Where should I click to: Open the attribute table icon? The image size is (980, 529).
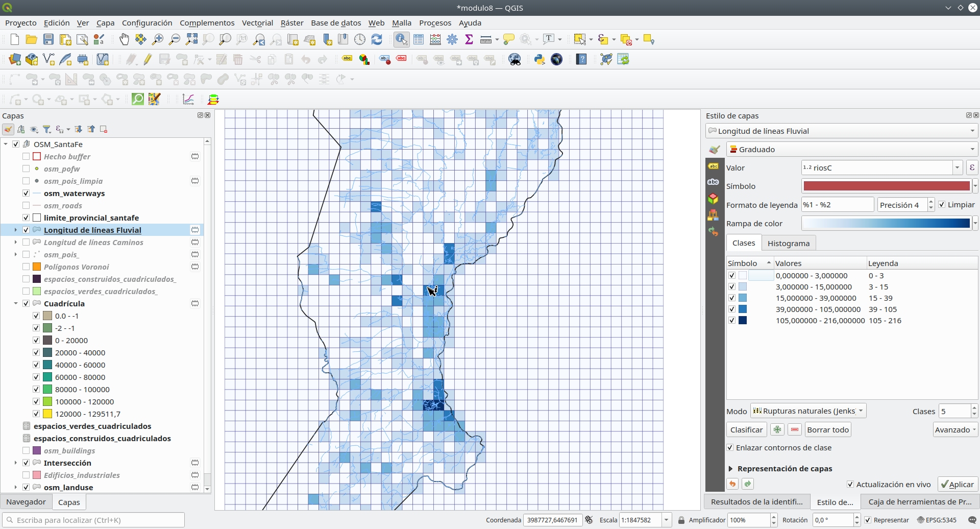click(419, 39)
